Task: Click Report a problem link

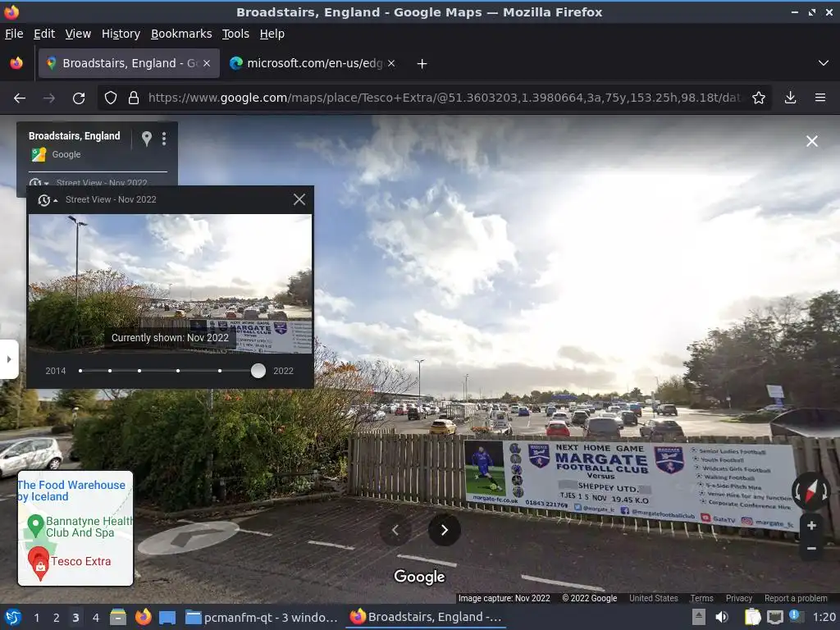Action: (796, 598)
